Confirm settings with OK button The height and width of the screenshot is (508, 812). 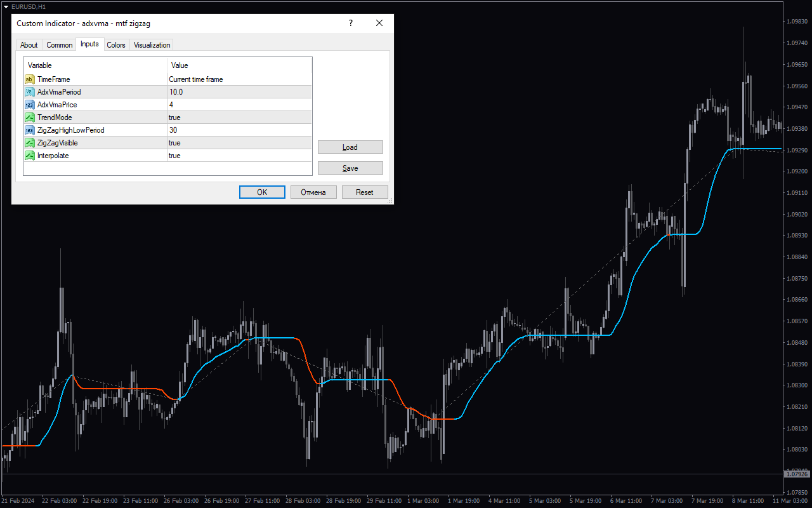(262, 192)
